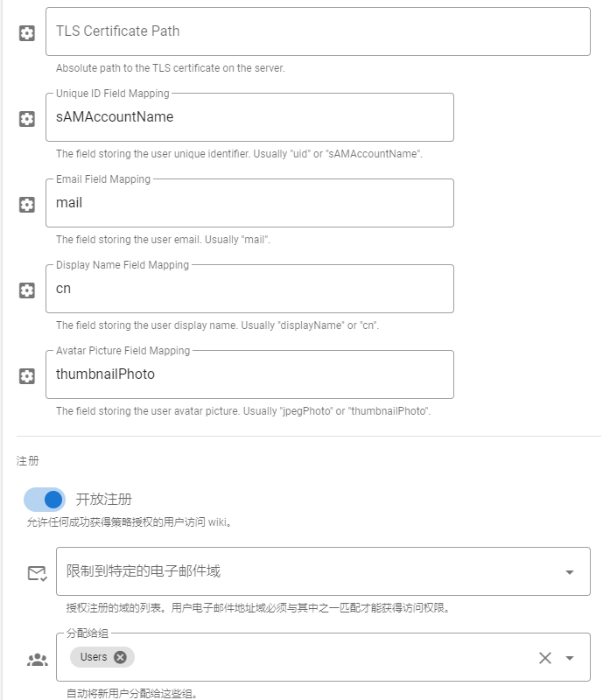Click the gear icon beside Avatar Picture Field Mapping
The image size is (603, 700).
click(x=27, y=376)
